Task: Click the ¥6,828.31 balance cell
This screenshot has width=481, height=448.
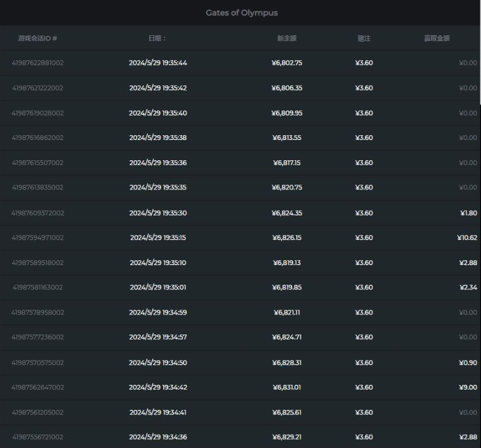Action: [x=287, y=362]
